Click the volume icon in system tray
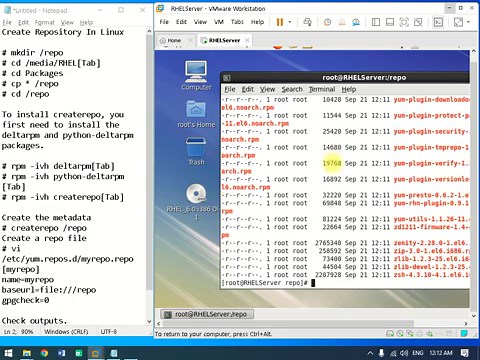480x360 pixels. coord(404,353)
